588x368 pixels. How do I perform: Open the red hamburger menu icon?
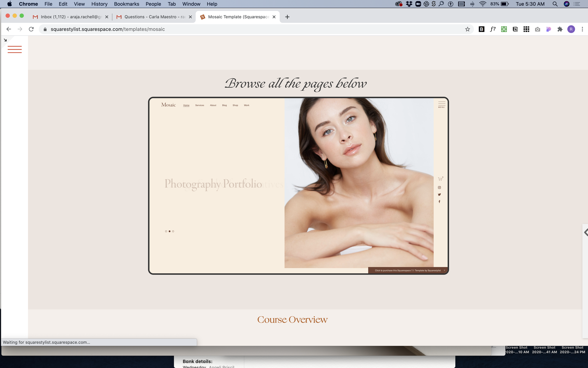click(15, 49)
